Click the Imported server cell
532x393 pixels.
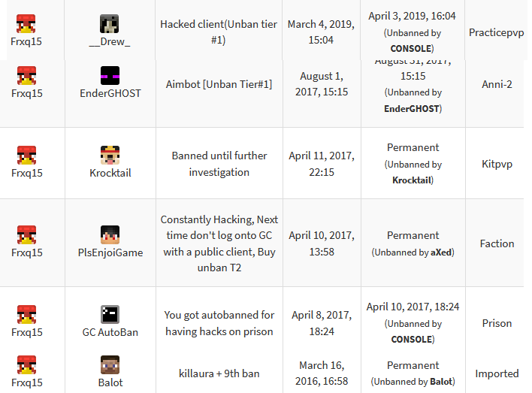click(x=497, y=373)
